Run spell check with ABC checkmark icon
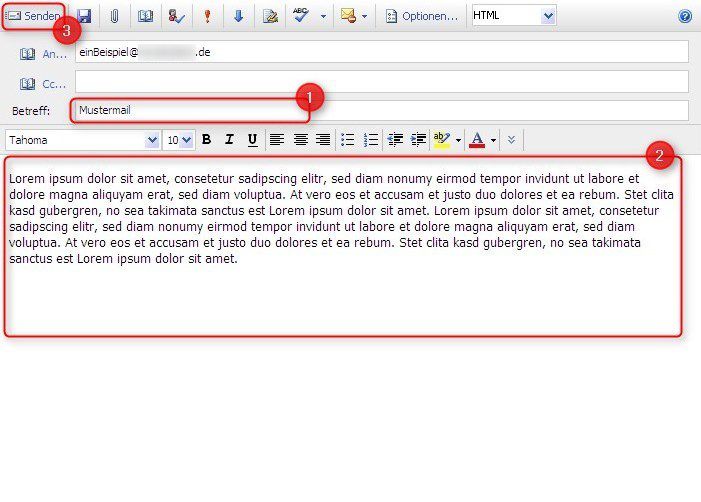The width and height of the screenshot is (701, 502). pyautogui.click(x=301, y=15)
